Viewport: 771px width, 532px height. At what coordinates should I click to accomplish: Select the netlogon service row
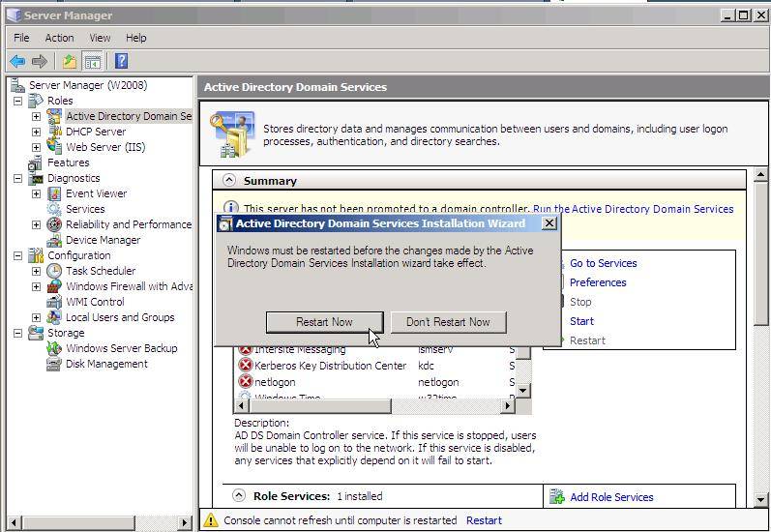(375, 382)
